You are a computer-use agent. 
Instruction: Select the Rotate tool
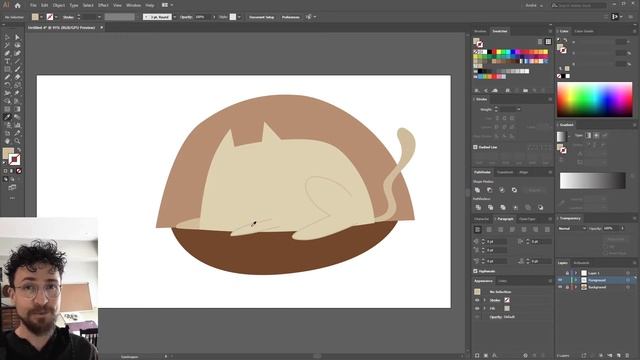[x=7, y=85]
